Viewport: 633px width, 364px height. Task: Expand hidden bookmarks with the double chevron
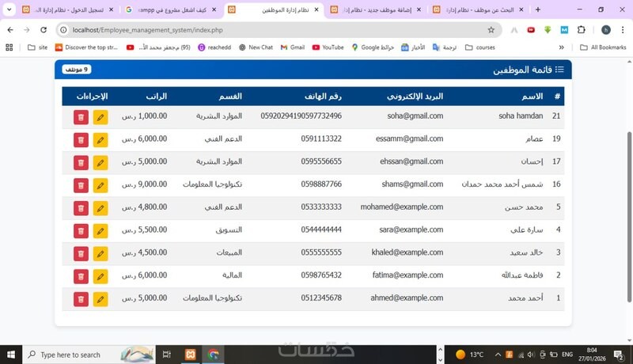[561, 47]
